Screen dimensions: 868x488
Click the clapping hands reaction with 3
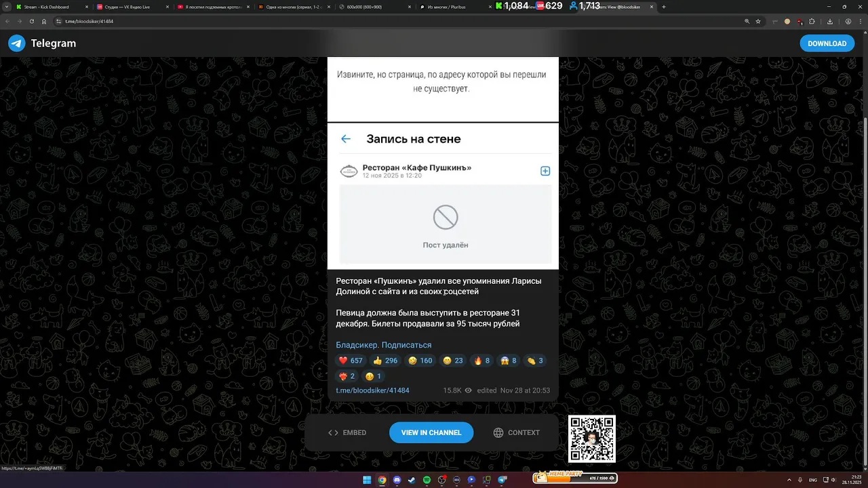(535, 361)
